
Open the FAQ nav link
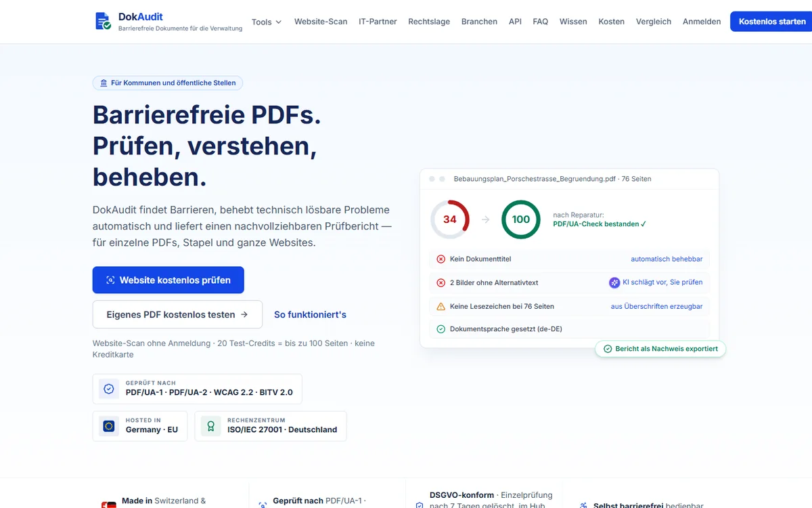click(x=540, y=22)
